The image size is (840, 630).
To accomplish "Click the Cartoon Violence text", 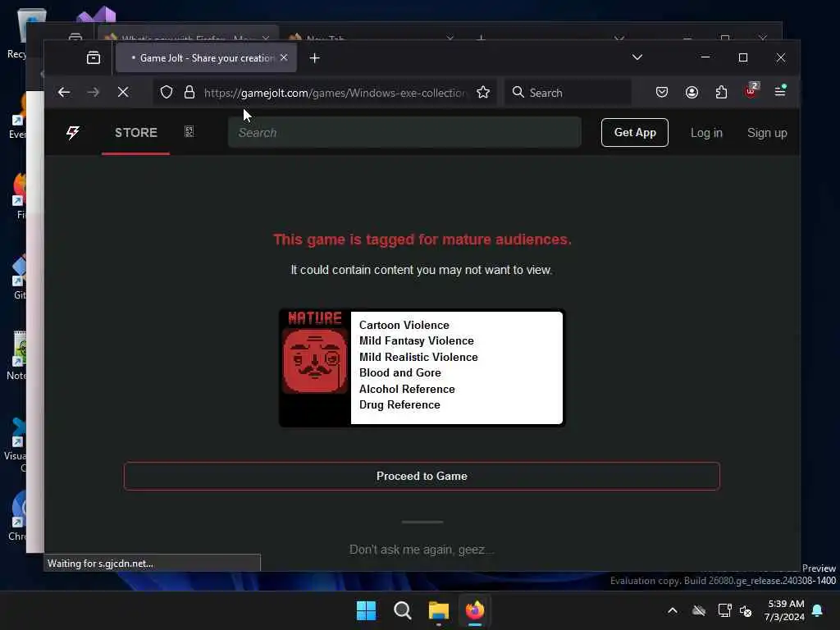I will pos(404,325).
